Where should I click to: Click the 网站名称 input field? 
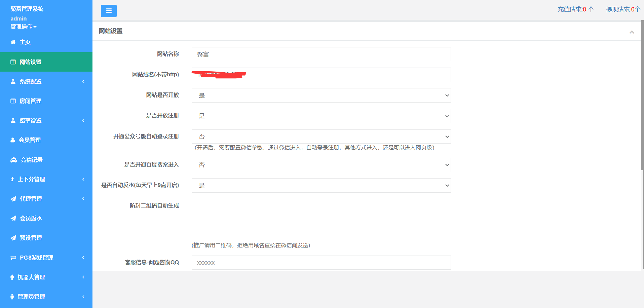click(321, 54)
